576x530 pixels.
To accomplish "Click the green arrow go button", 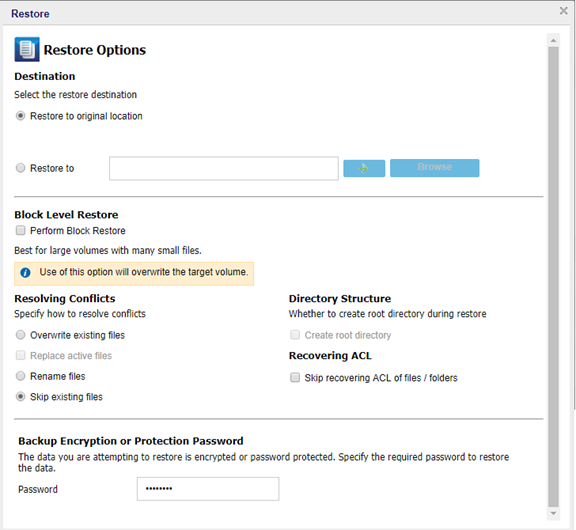I will (364, 168).
